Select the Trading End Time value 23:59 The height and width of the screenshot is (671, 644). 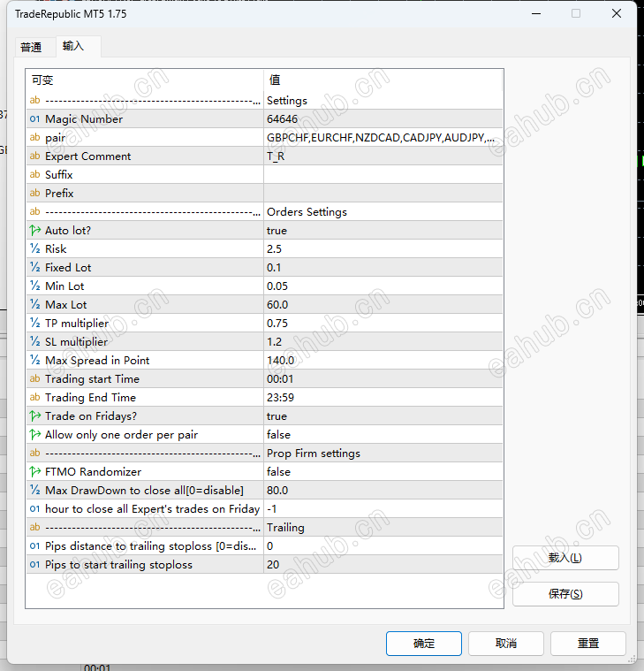point(383,398)
